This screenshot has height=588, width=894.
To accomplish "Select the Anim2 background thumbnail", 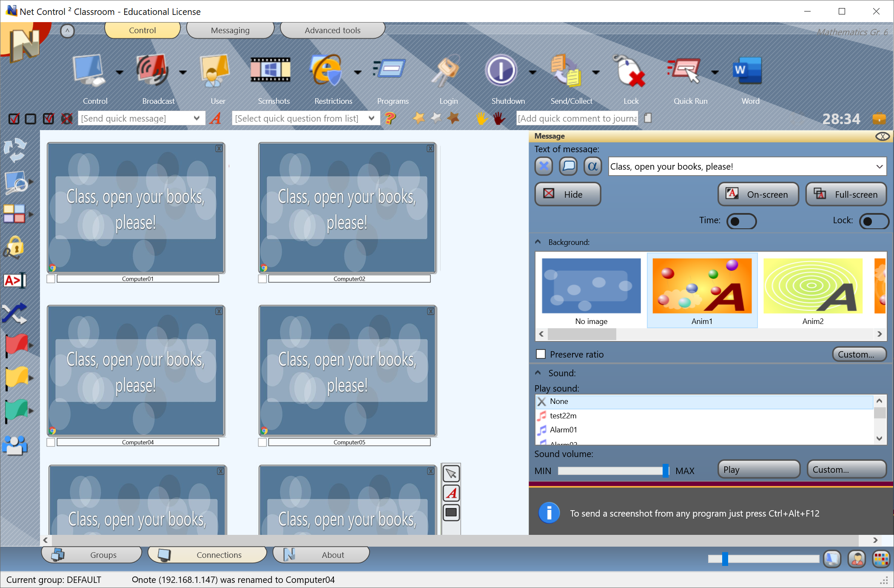I will 813,291.
